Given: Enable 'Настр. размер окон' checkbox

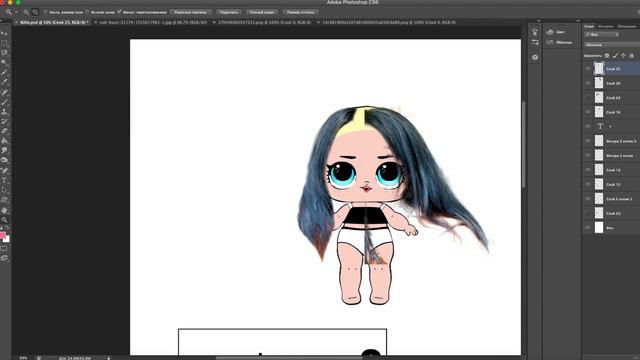Looking at the screenshot, I should (45, 12).
